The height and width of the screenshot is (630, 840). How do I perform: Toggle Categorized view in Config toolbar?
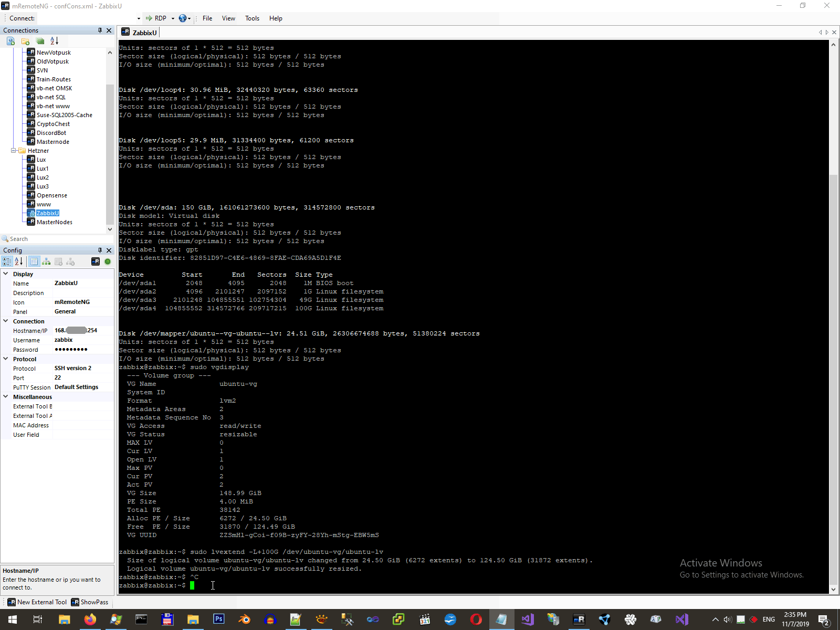(7, 261)
